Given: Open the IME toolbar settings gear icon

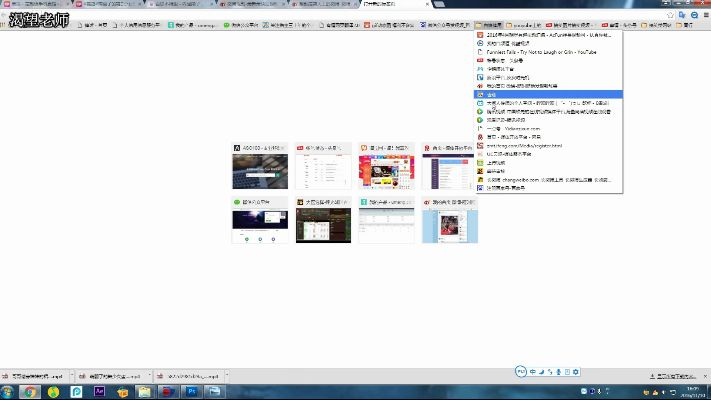Looking at the screenshot, I should (576, 372).
